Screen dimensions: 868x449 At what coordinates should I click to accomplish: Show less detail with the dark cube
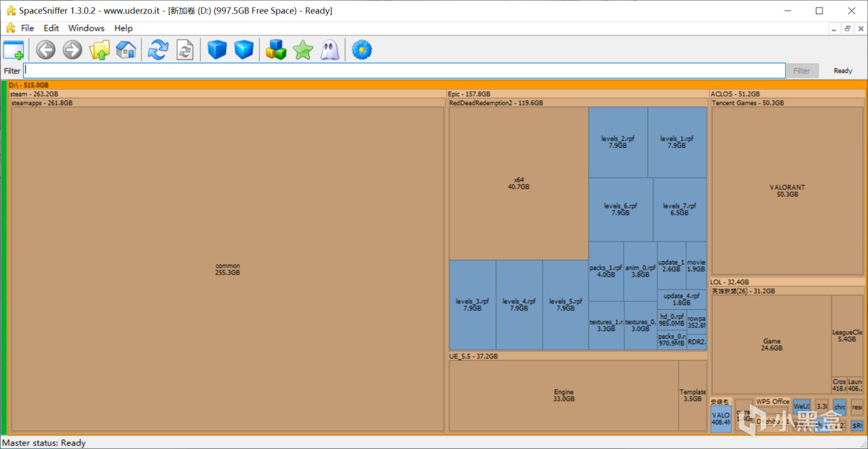pos(217,50)
